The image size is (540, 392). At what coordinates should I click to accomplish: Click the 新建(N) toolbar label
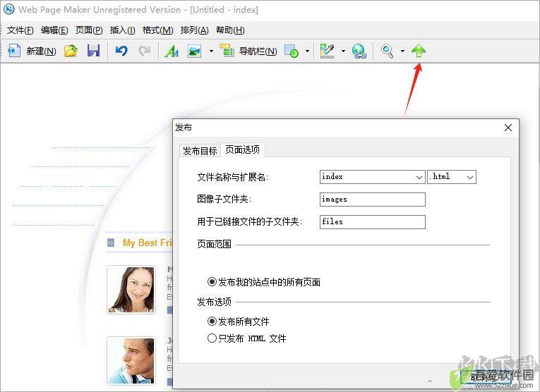point(41,51)
